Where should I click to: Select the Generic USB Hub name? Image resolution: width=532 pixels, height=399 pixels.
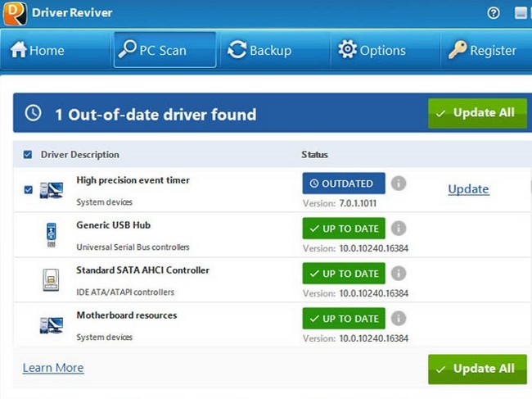tap(113, 225)
